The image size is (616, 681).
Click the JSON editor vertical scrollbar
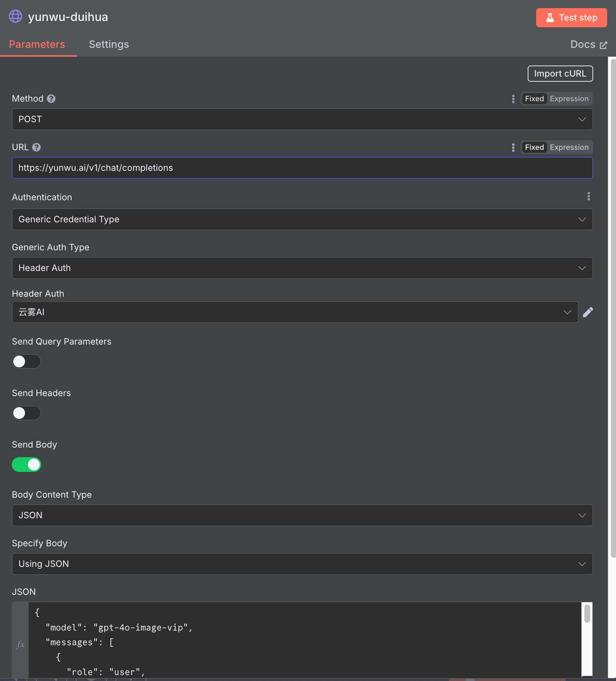587,614
